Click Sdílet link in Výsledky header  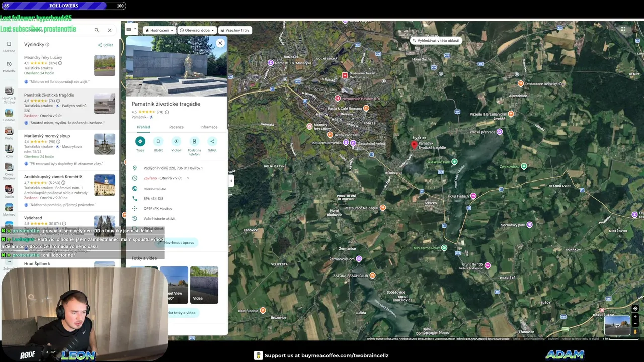[106, 45]
